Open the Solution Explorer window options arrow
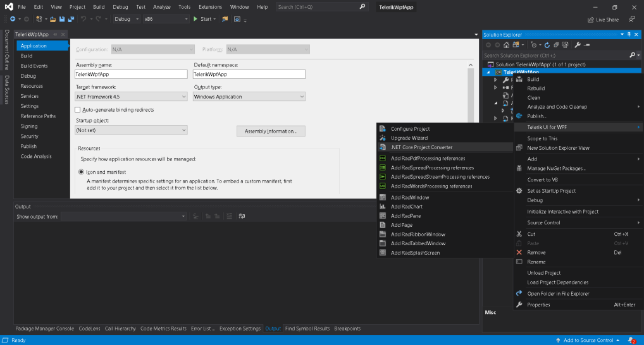This screenshot has width=644, height=345. [622, 35]
